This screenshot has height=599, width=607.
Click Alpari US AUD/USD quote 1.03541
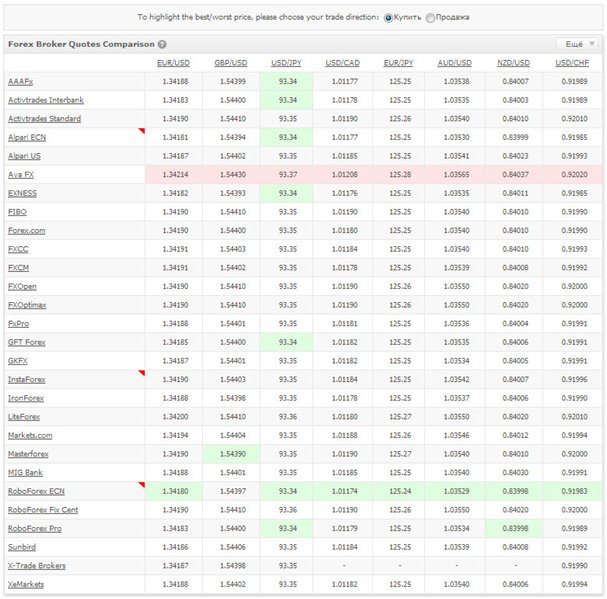point(456,156)
